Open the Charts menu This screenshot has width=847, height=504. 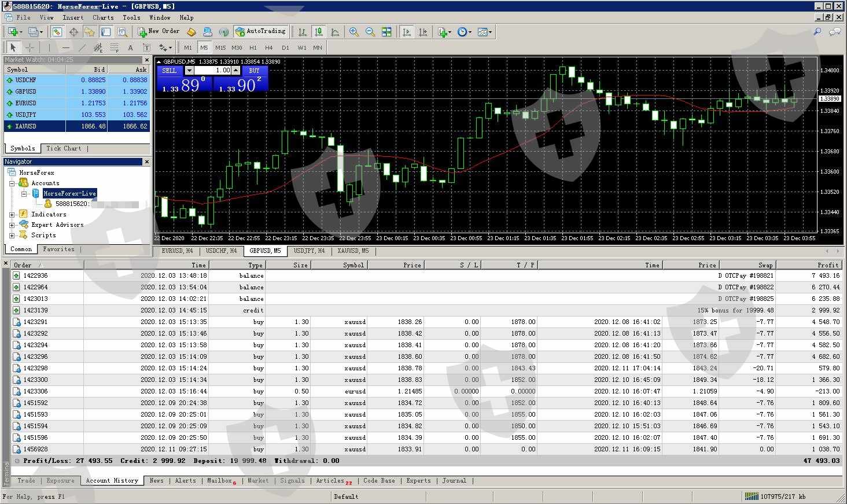(x=103, y=17)
